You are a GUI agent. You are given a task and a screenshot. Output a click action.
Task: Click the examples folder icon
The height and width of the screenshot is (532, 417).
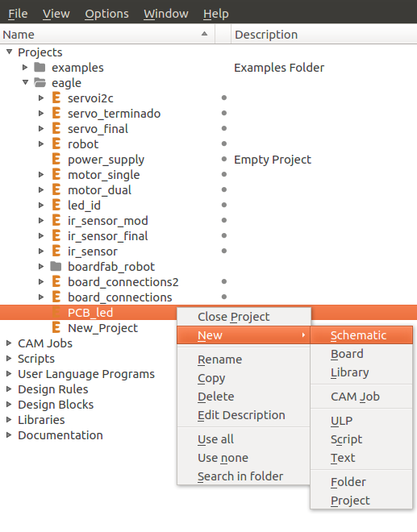40,67
